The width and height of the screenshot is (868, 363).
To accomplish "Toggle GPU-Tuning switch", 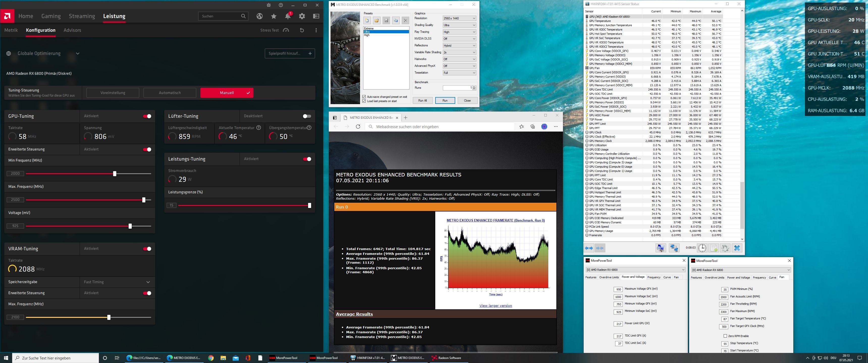I will [x=147, y=116].
